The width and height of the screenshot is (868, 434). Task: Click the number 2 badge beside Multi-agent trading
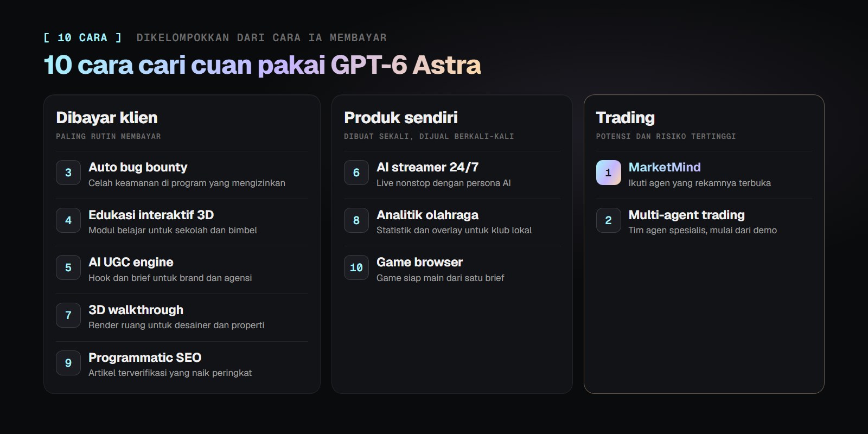pos(609,220)
